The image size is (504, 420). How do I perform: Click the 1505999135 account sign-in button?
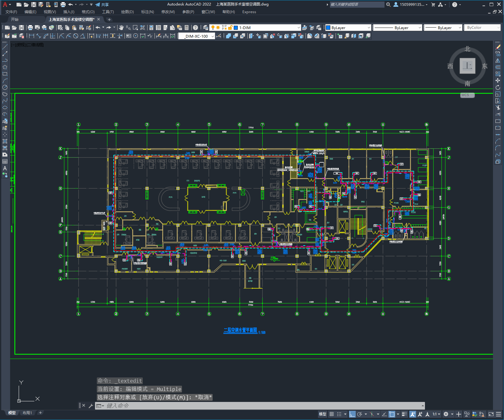pyautogui.click(x=411, y=5)
